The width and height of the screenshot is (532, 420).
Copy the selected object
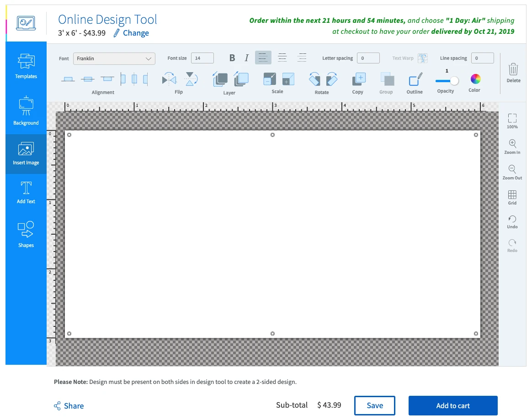click(x=359, y=79)
